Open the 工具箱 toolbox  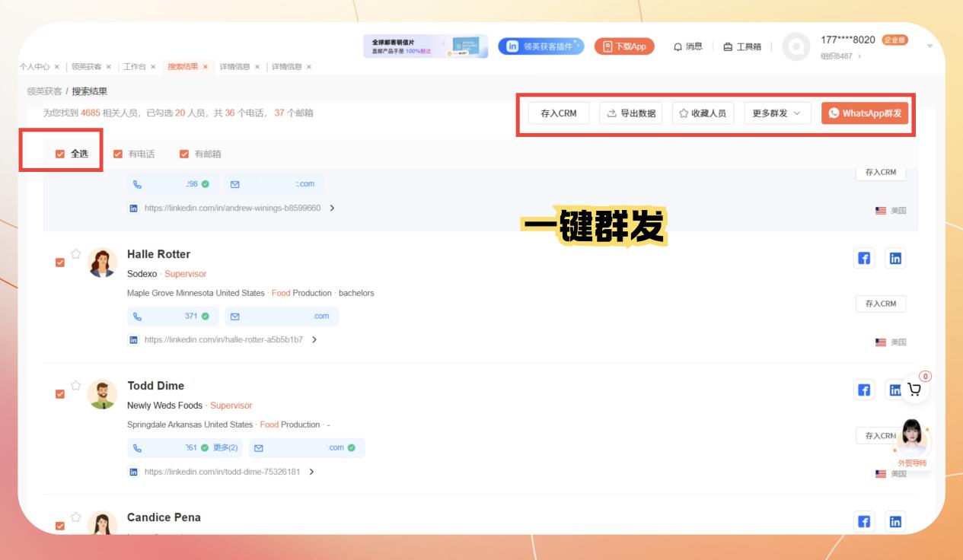(x=742, y=46)
